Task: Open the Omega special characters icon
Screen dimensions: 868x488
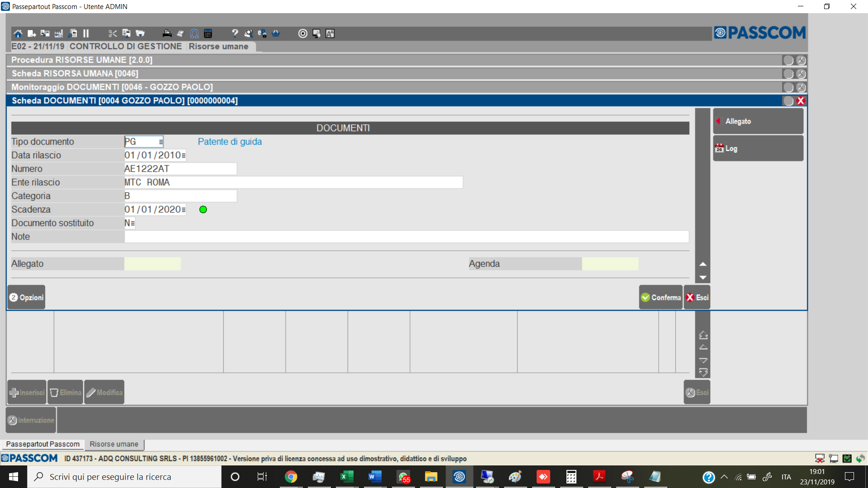Action: coord(194,33)
